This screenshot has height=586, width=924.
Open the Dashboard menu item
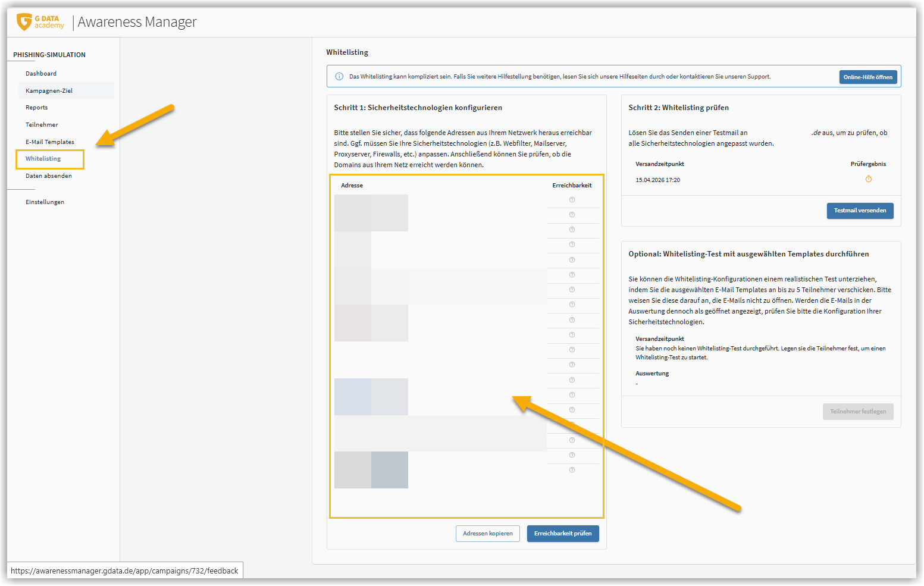tap(41, 74)
